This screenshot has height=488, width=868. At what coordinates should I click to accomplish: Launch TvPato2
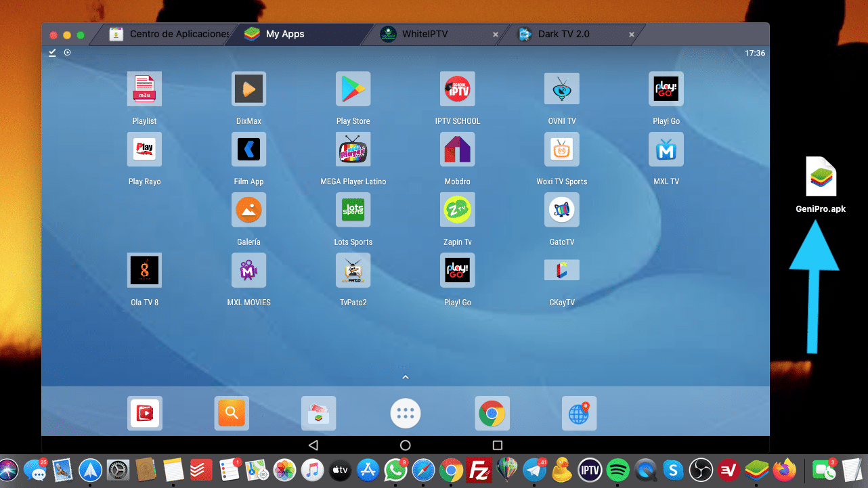click(x=353, y=269)
